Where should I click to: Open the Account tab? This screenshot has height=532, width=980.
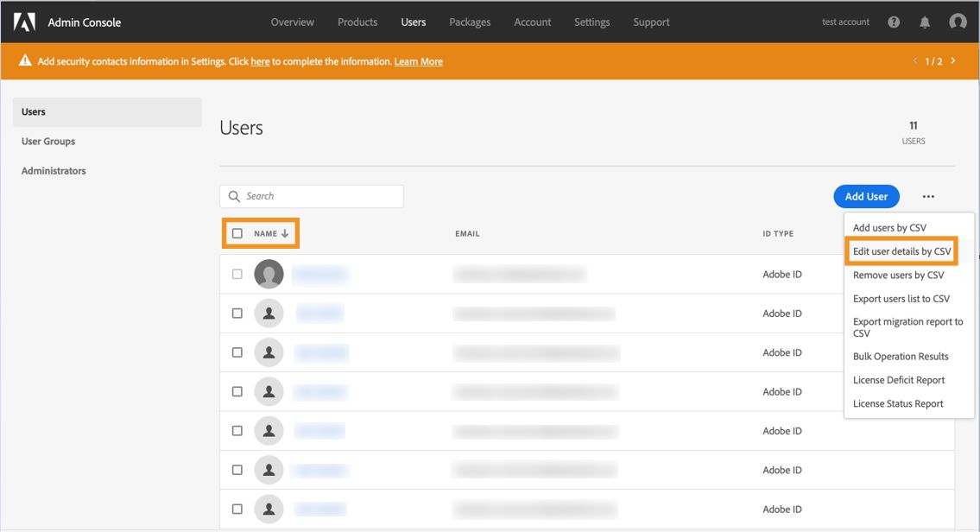pyautogui.click(x=533, y=22)
